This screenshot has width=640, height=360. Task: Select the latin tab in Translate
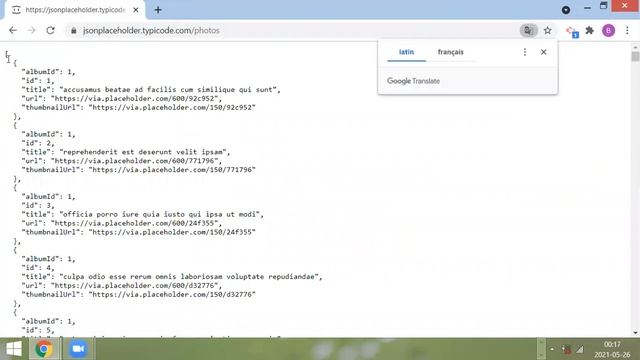(x=407, y=52)
